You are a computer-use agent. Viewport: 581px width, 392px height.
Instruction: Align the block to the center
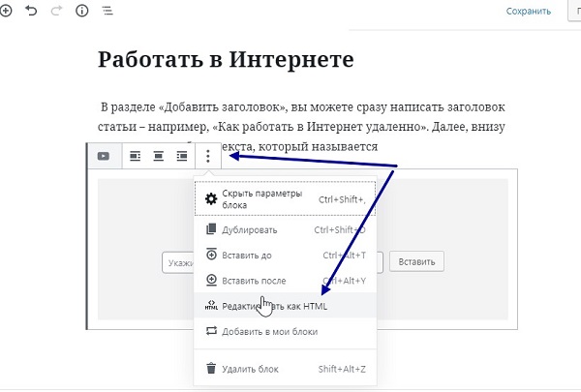point(159,156)
